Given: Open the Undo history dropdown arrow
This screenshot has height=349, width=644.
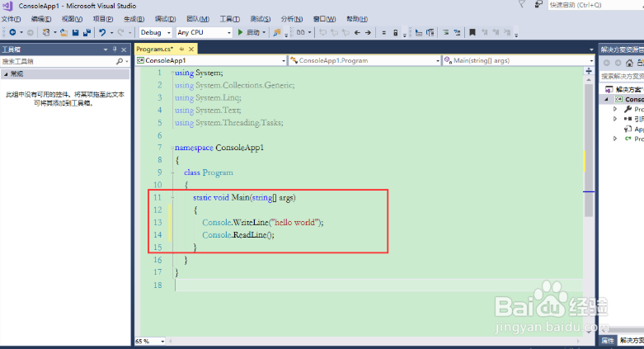Looking at the screenshot, I should pyautogui.click(x=111, y=32).
